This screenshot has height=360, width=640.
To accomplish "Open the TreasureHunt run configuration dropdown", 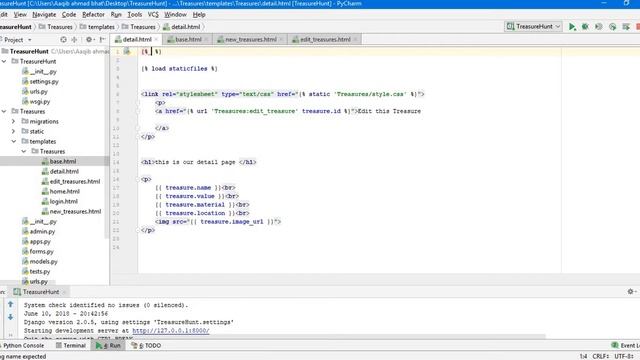I will (x=533, y=27).
